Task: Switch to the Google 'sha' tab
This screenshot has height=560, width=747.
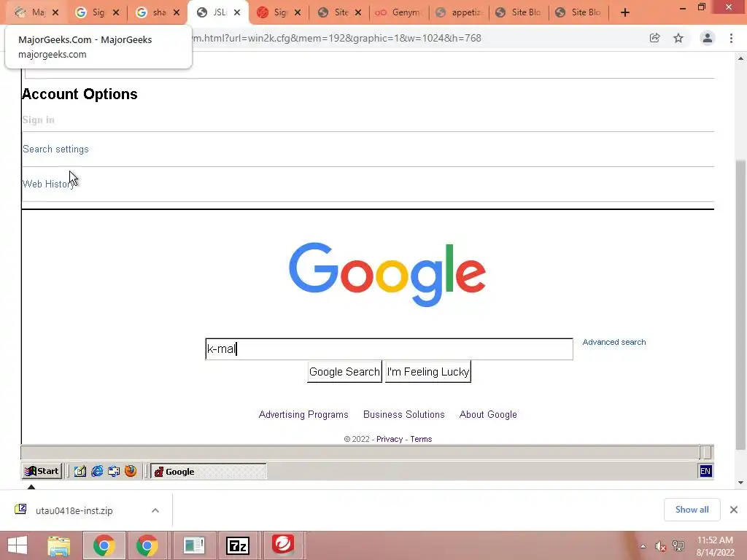Action: (x=156, y=12)
